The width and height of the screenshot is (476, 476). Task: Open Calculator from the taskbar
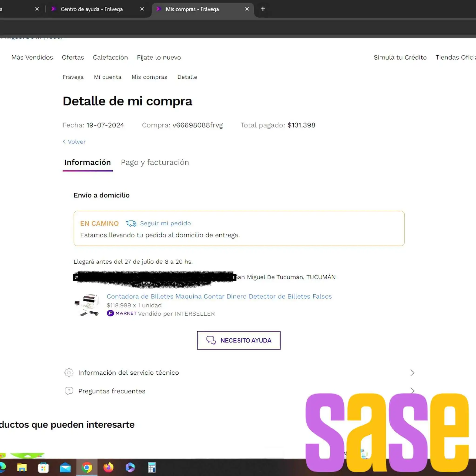tap(152, 468)
